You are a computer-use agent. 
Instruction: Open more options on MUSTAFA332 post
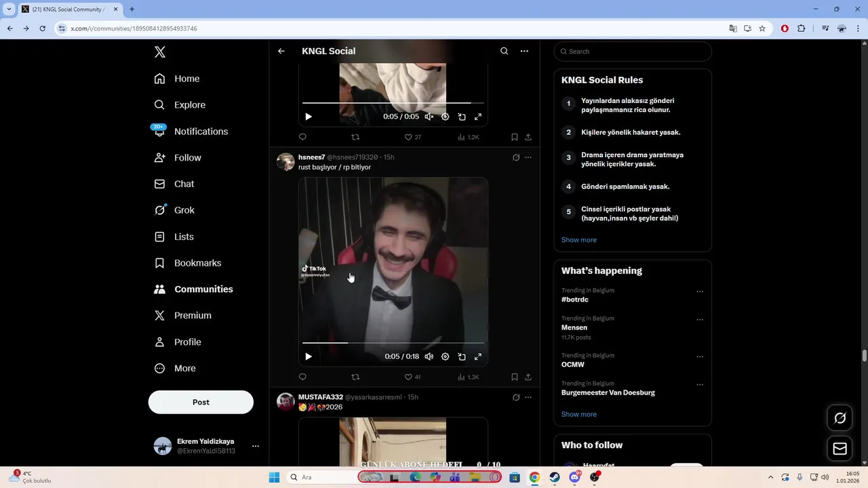(528, 397)
